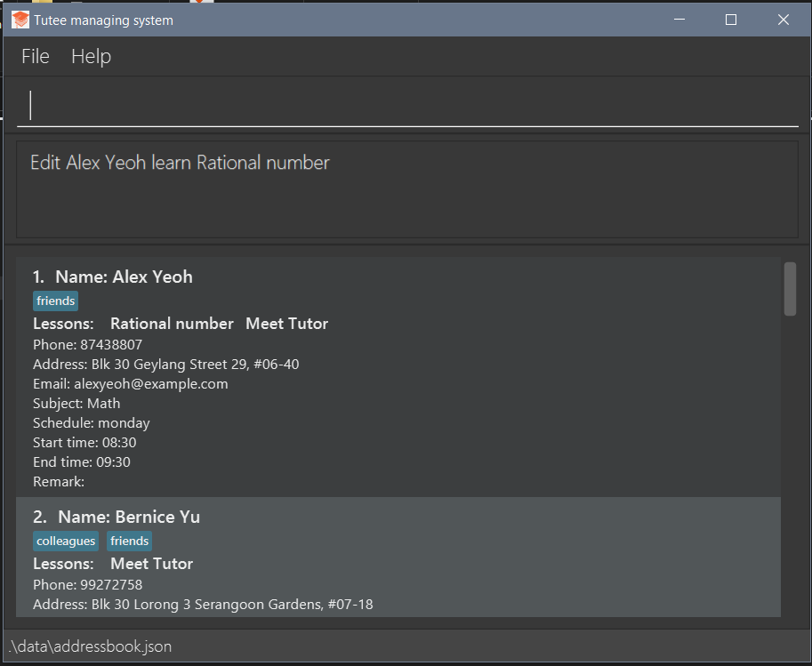The height and width of the screenshot is (666, 812).
Task: Open the File menu
Action: coord(36,57)
